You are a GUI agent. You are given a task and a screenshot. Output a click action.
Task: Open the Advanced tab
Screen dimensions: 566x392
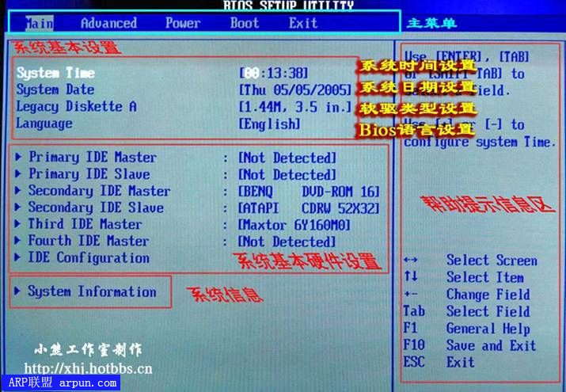[108, 24]
